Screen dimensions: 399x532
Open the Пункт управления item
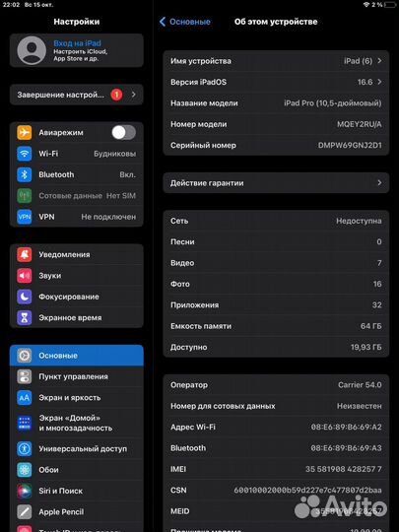click(77, 376)
